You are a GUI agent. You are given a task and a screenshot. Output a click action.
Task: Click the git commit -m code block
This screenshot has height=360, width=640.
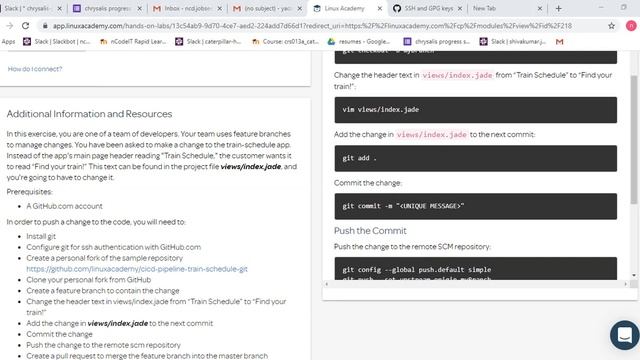(476, 206)
